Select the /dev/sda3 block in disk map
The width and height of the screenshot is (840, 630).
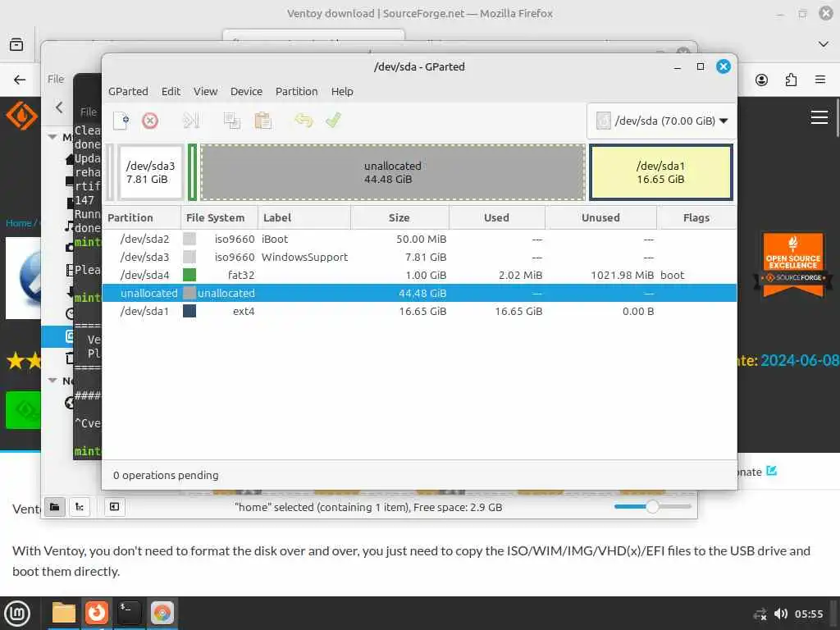click(x=151, y=172)
